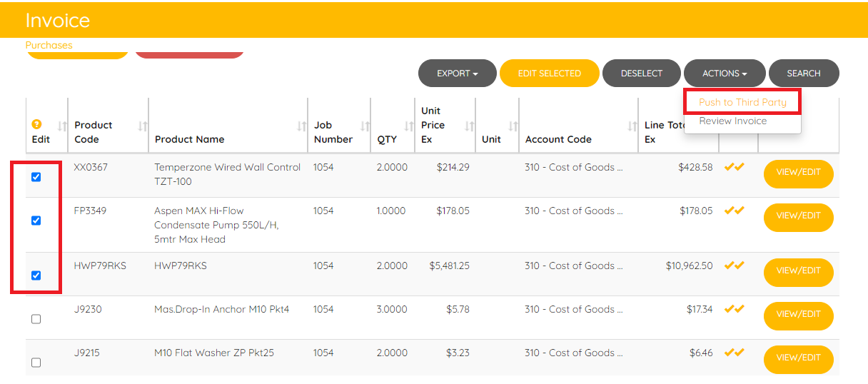
Task: Open View/Edit for M10 Flat Washer
Action: point(799,360)
